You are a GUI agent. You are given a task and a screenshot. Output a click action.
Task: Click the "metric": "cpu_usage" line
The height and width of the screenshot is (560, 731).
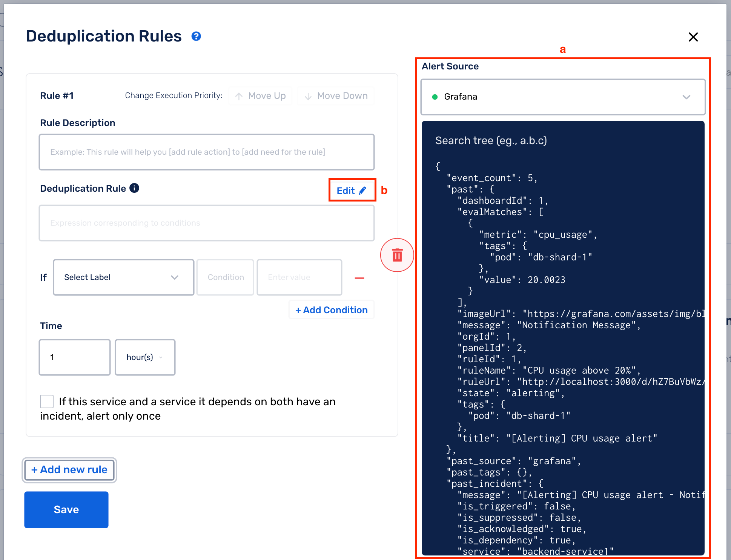pyautogui.click(x=538, y=235)
